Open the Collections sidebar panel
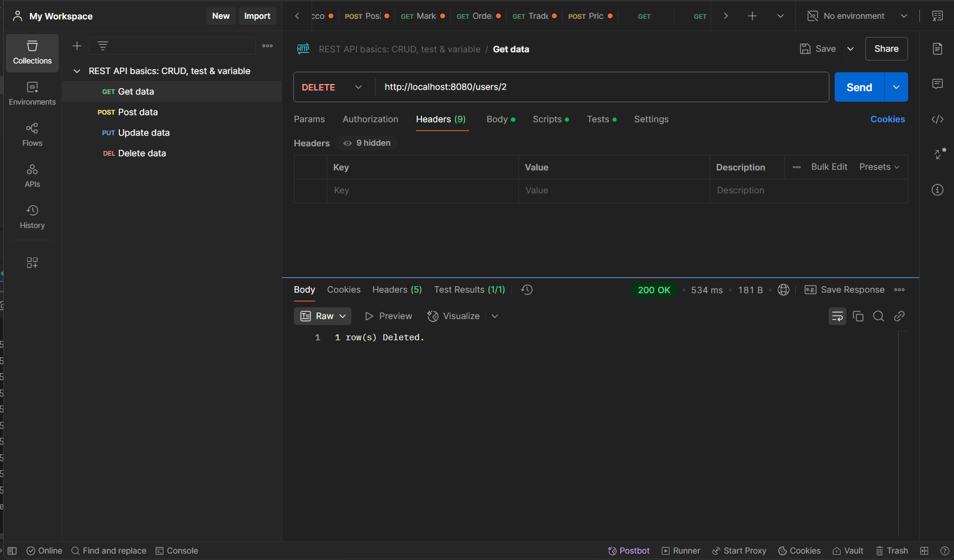The image size is (954, 560). tap(32, 53)
